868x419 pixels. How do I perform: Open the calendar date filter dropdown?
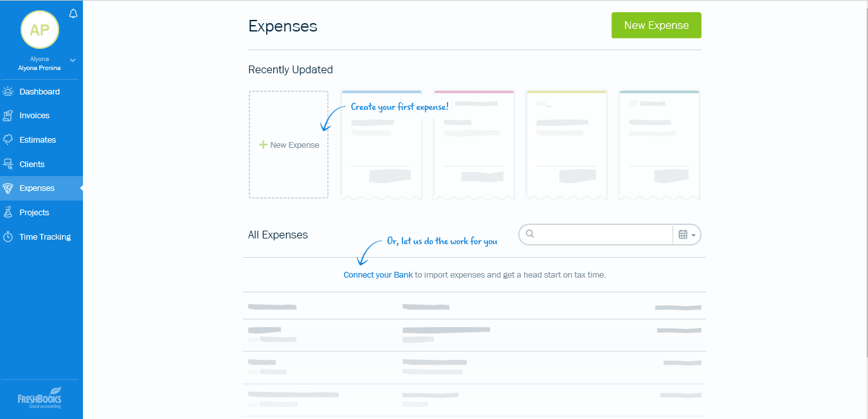click(686, 235)
